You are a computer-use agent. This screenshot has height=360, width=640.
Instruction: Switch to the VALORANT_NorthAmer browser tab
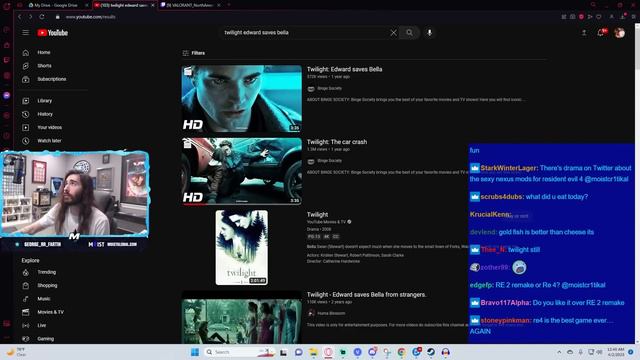pos(190,5)
